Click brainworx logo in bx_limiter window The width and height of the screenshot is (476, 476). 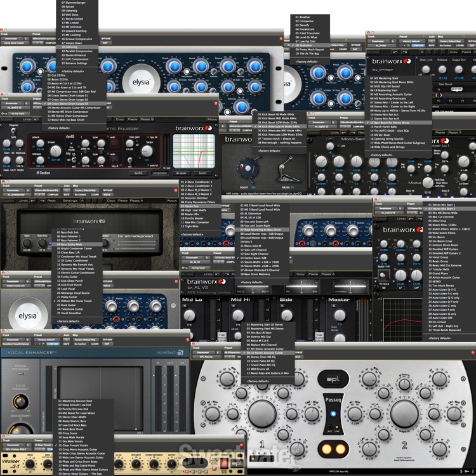pos(392,61)
